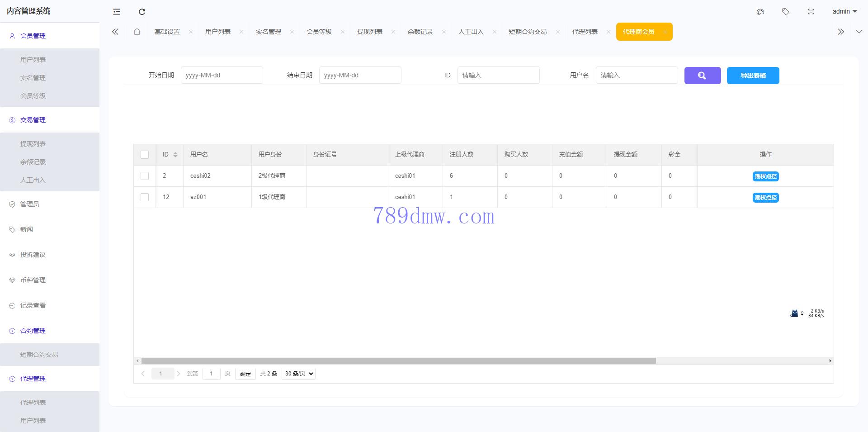
Task: Click the 导出表格 export button
Action: coord(753,76)
